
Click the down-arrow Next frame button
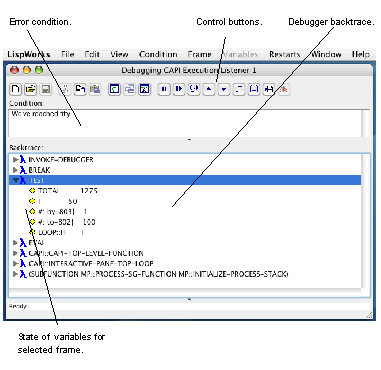[224, 89]
